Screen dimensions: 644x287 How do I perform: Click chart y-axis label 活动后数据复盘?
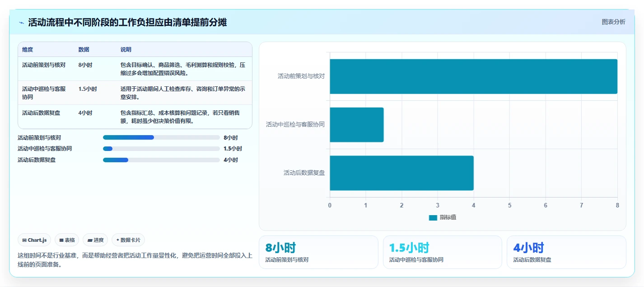click(x=304, y=173)
